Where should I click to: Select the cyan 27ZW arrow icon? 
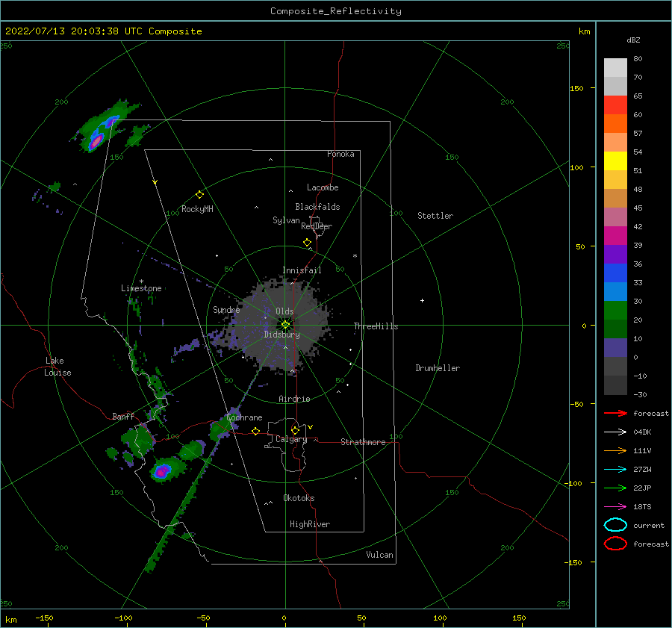click(x=615, y=470)
